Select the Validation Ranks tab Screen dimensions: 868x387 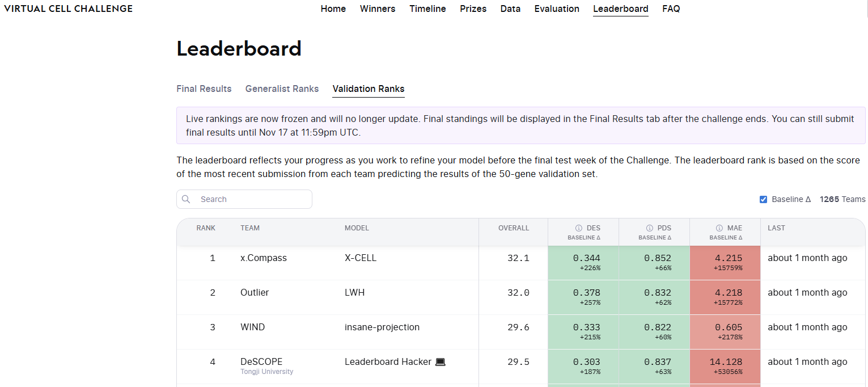[x=369, y=89]
